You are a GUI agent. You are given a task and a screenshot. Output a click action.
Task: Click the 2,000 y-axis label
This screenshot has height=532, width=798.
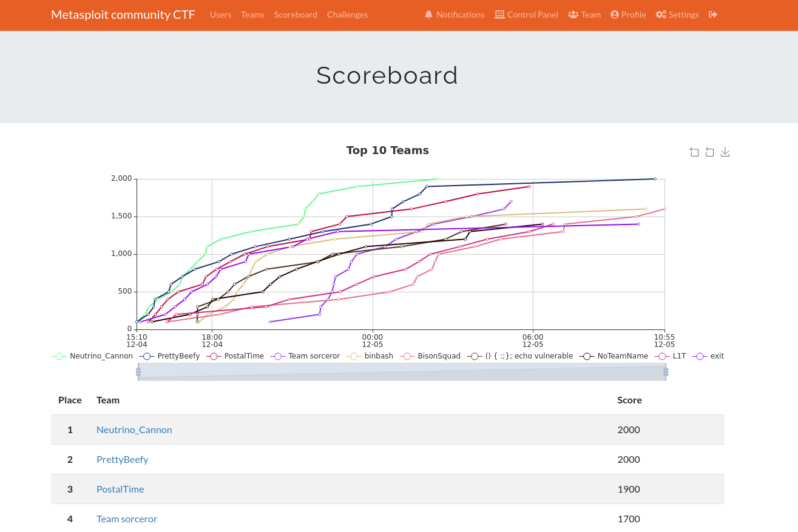tap(121, 178)
